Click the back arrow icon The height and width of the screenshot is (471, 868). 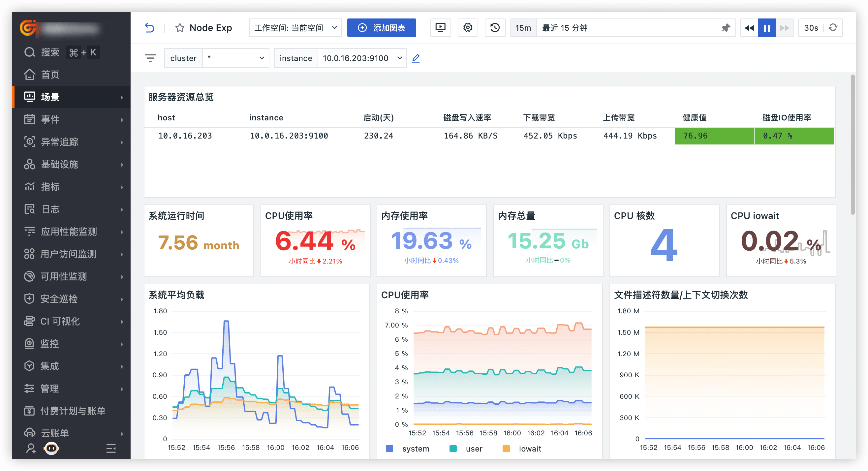tap(150, 28)
